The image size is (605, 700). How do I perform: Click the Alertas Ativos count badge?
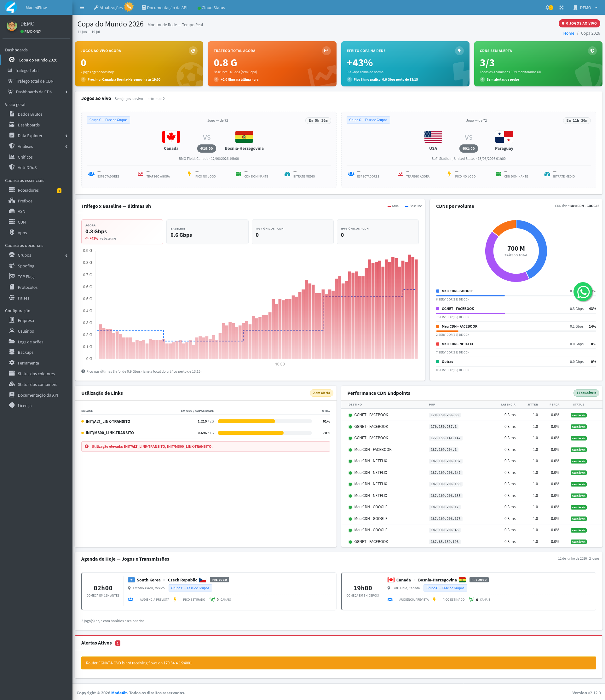coord(118,643)
